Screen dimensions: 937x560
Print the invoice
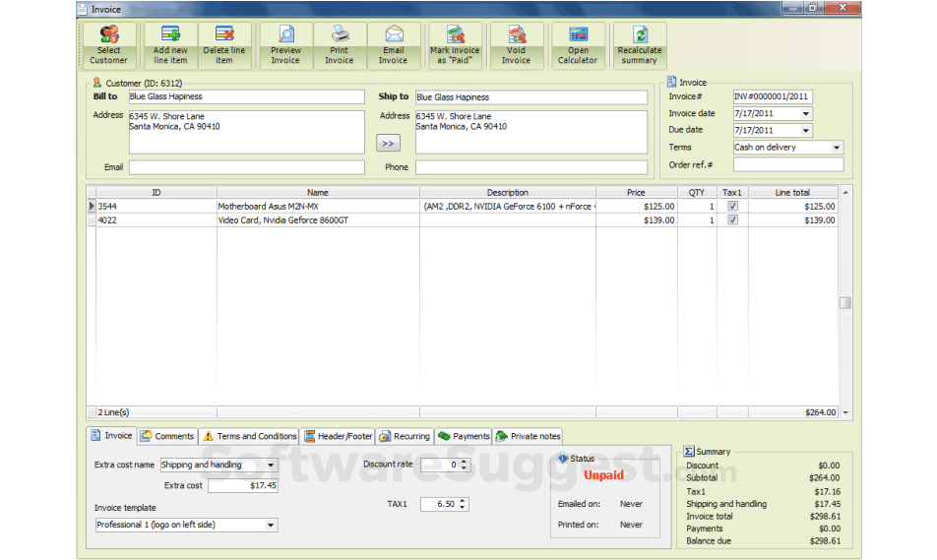tap(340, 46)
